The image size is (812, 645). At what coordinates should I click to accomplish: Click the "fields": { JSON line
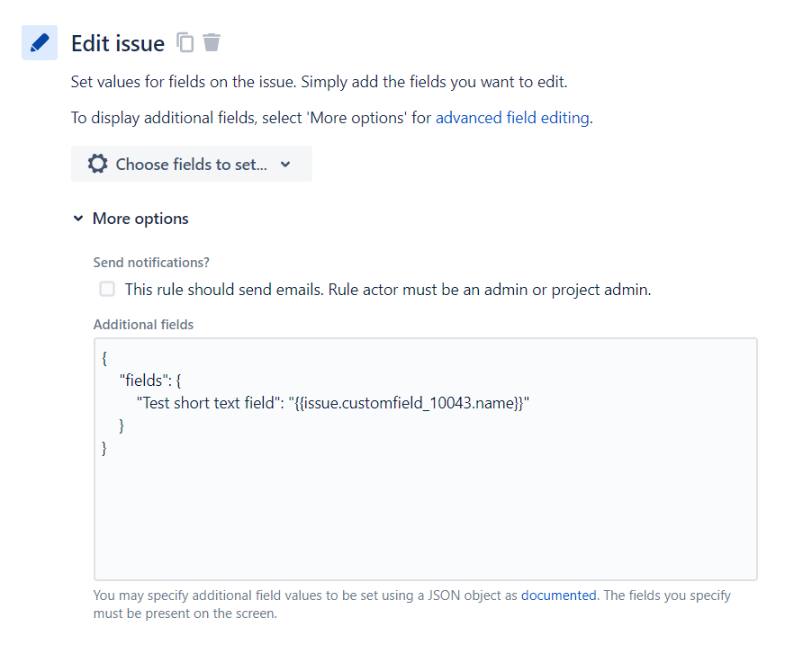click(150, 381)
